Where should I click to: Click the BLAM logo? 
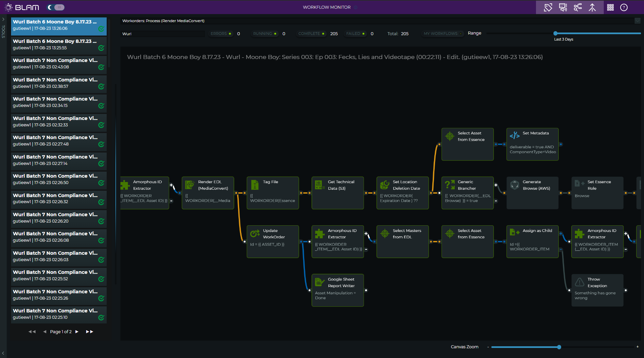coord(22,7)
